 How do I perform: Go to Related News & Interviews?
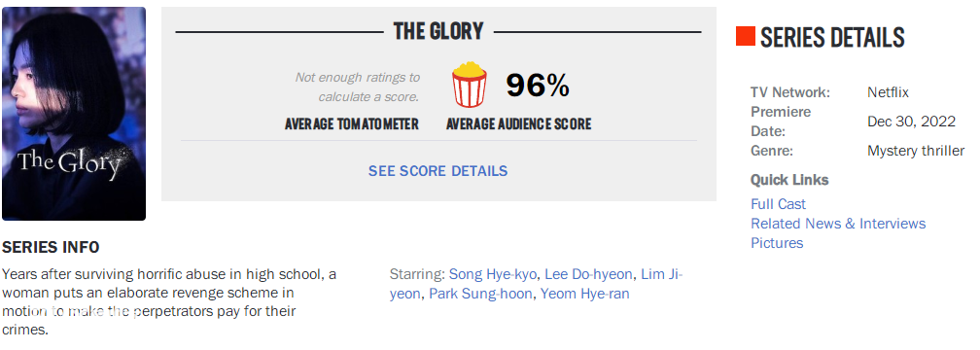[838, 224]
